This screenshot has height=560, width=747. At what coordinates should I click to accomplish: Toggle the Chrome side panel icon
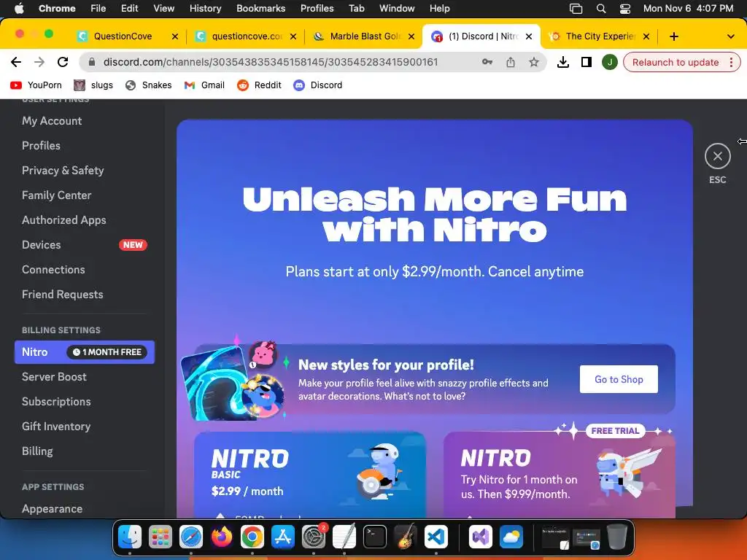pyautogui.click(x=587, y=62)
